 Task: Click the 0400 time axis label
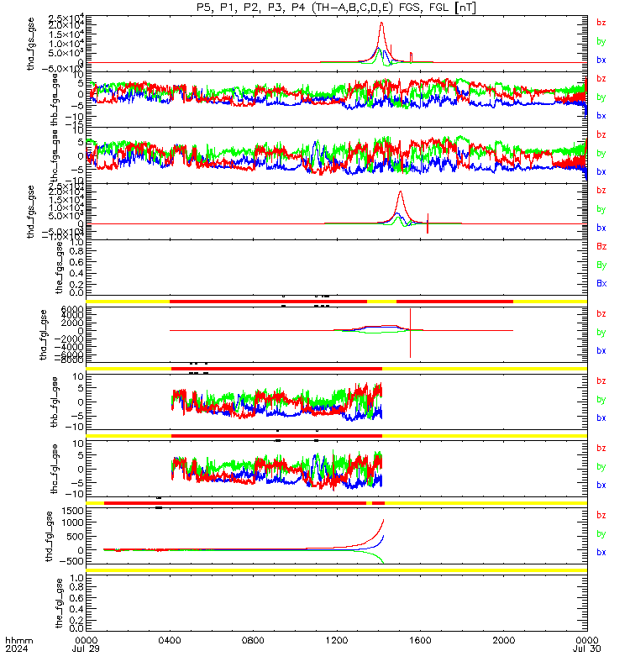[170, 640]
